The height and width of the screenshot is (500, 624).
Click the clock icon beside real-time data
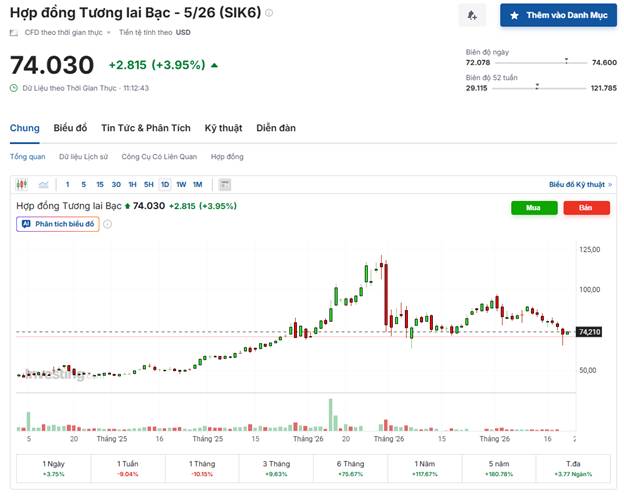pos(14,88)
